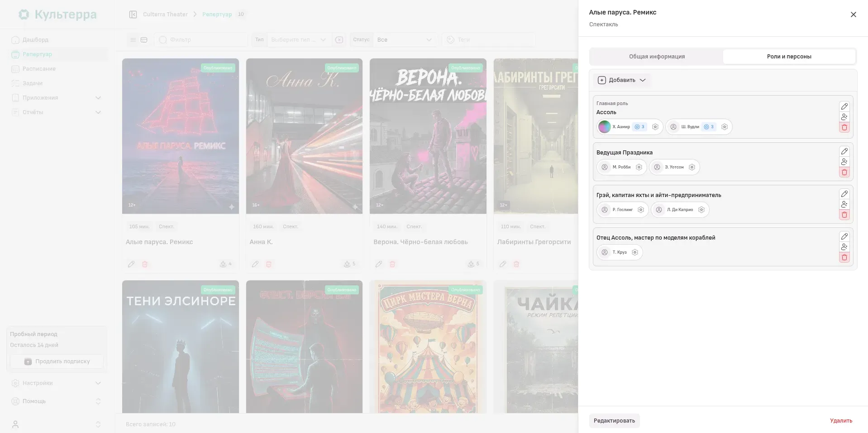Delete the Ассоль role
Image resolution: width=868 pixels, height=433 pixels.
(844, 127)
